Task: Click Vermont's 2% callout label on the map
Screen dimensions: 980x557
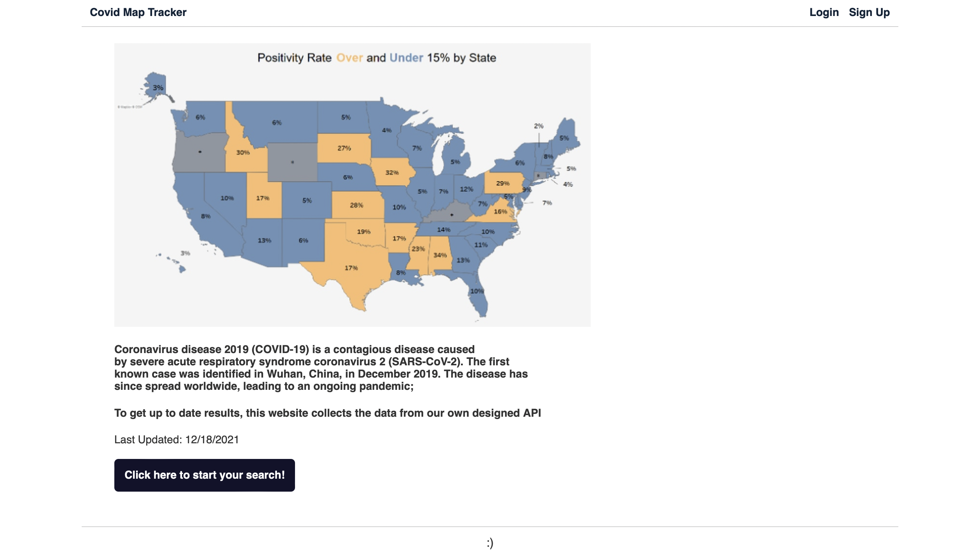Action: (x=538, y=126)
